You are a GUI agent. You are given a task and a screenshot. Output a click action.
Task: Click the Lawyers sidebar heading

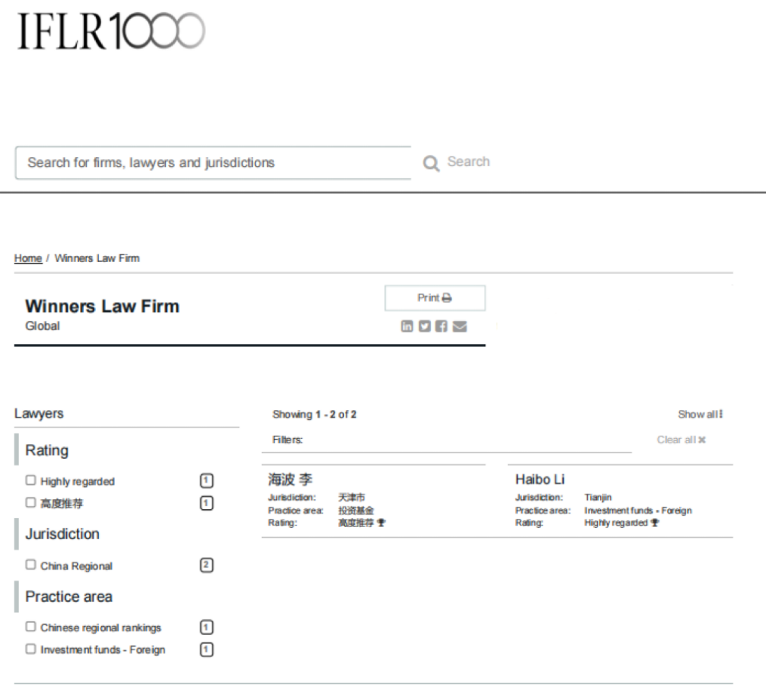39,414
